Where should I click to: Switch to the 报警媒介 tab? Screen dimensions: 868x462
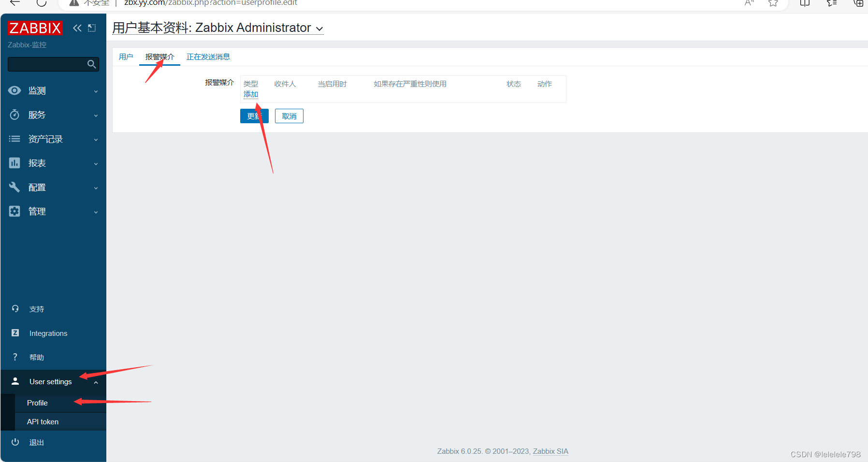(x=159, y=57)
